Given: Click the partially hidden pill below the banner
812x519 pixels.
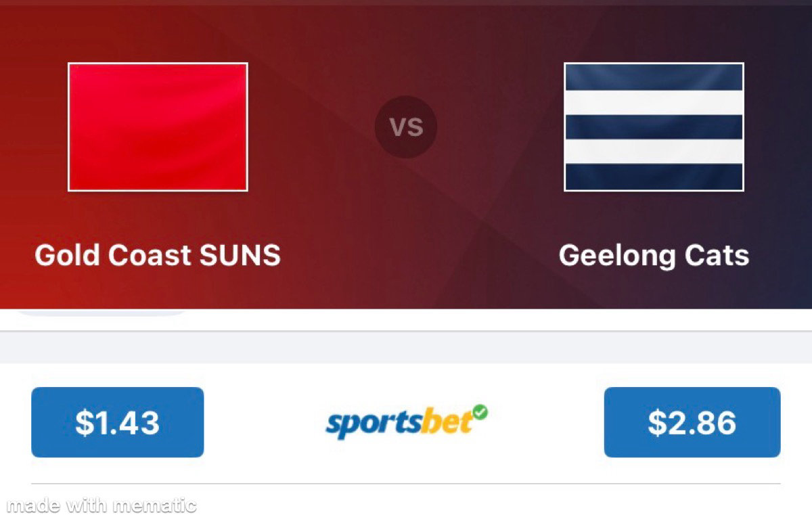Looking at the screenshot, I should pyautogui.click(x=101, y=313).
